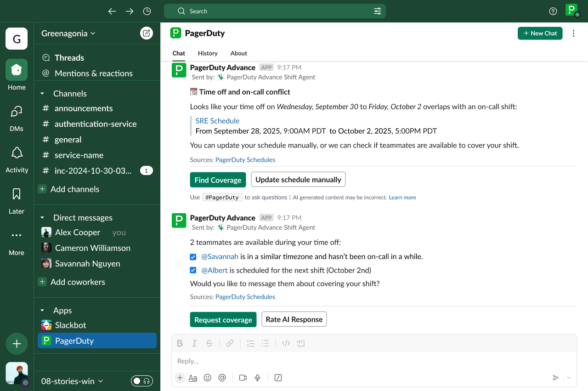This screenshot has width=588, height=391.
Task: Click the Find Coverage button
Action: (x=218, y=180)
